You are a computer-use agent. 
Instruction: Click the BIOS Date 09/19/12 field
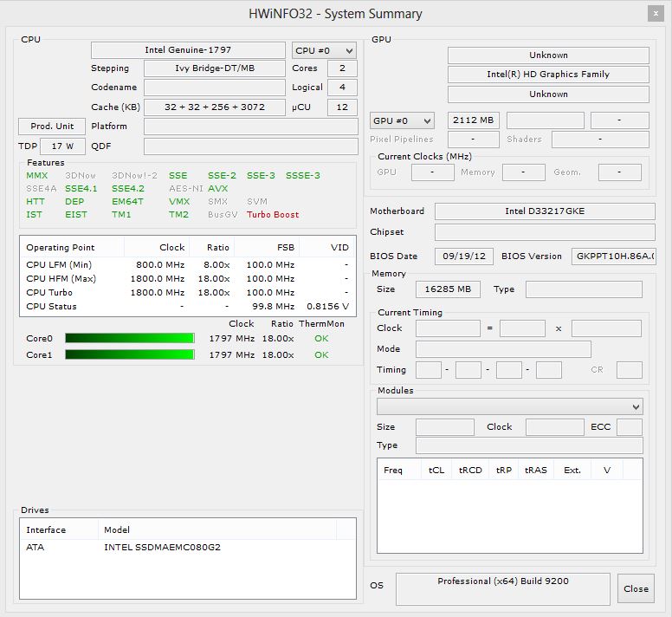click(x=465, y=256)
